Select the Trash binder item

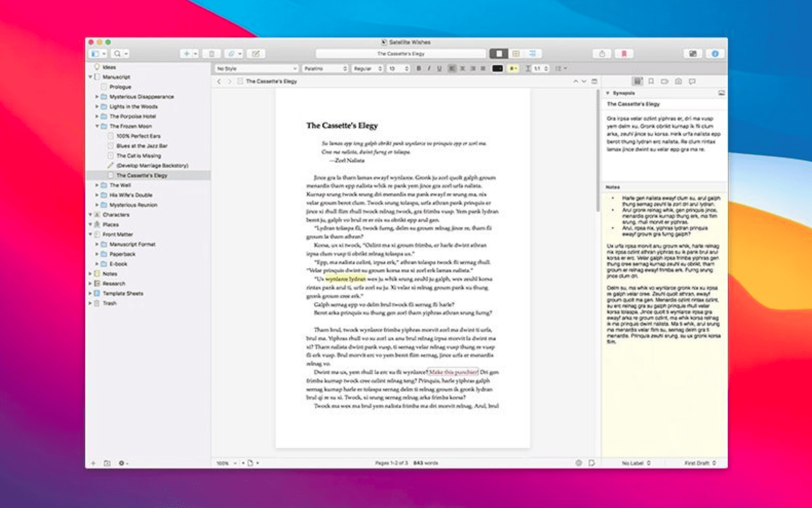[x=109, y=303]
